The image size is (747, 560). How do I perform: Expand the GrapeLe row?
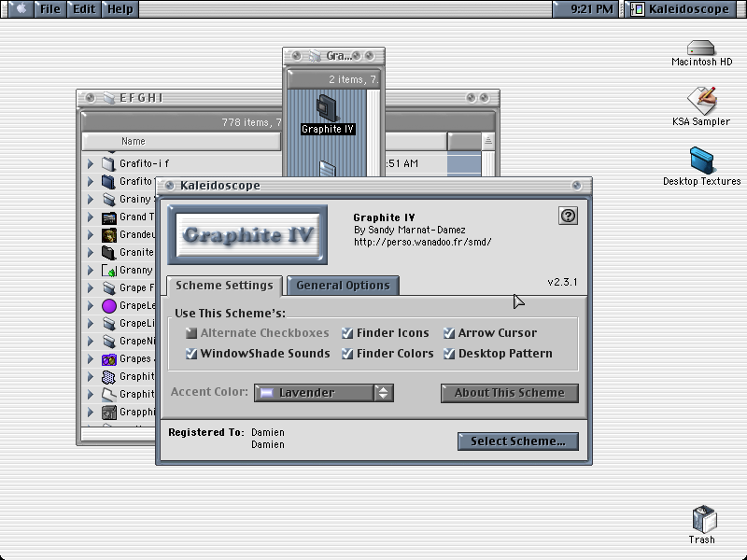pyautogui.click(x=91, y=306)
